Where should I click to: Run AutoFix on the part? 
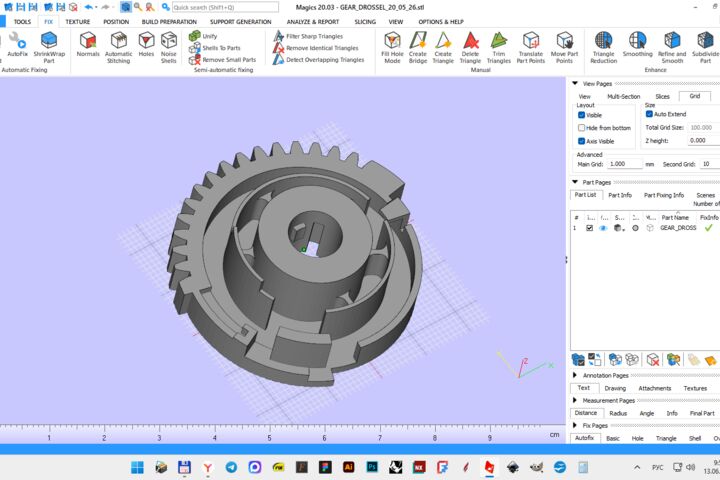(x=17, y=45)
